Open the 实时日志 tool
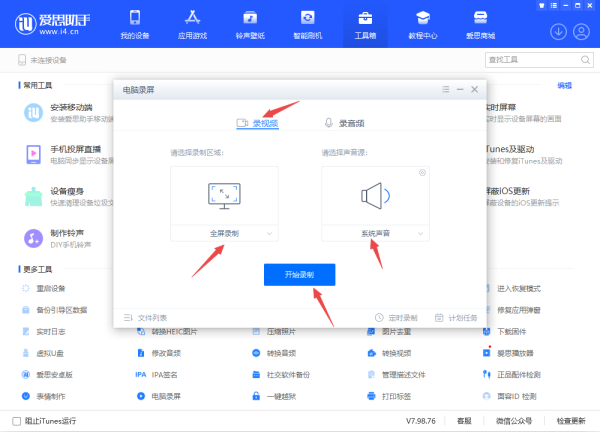The image size is (600, 432). tap(44, 331)
